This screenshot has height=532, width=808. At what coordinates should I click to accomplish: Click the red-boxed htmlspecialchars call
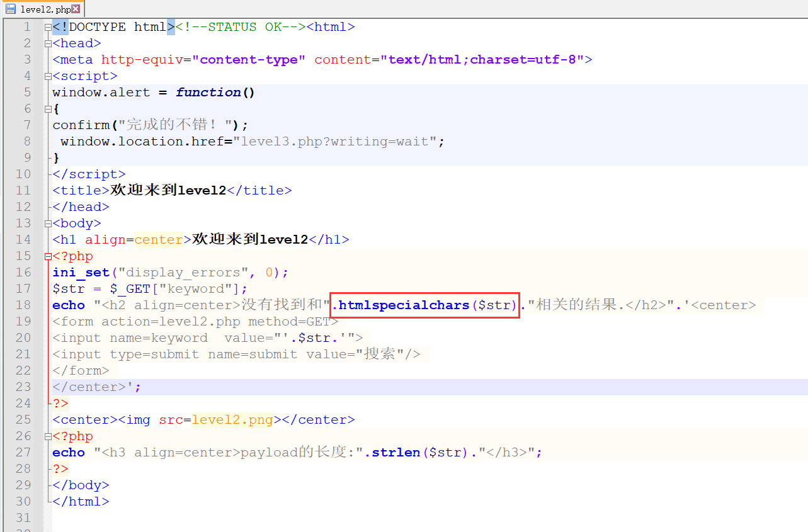click(423, 305)
